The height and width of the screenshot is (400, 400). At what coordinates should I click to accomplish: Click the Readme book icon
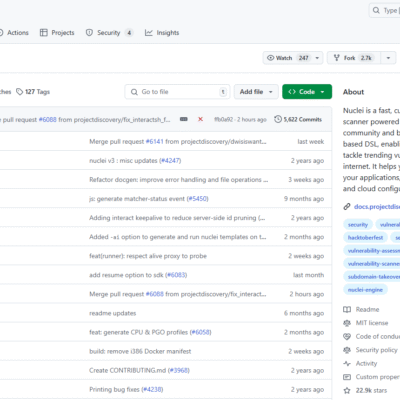[x=347, y=309]
